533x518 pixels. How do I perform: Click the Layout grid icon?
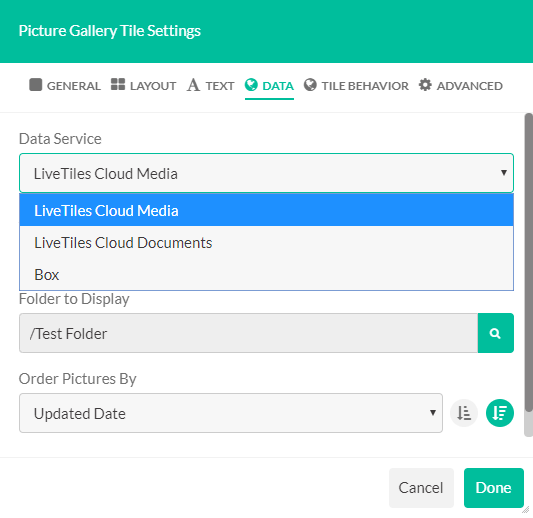[118, 84]
